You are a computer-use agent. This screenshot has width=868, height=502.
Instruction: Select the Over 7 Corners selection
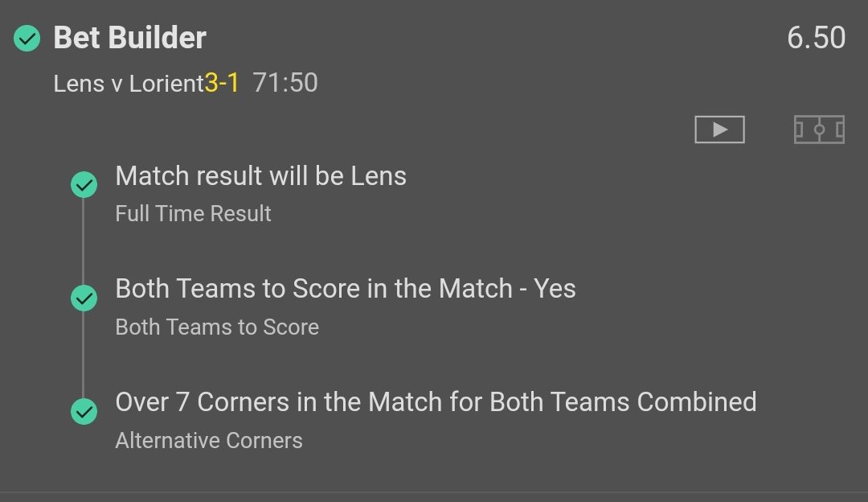click(x=436, y=402)
